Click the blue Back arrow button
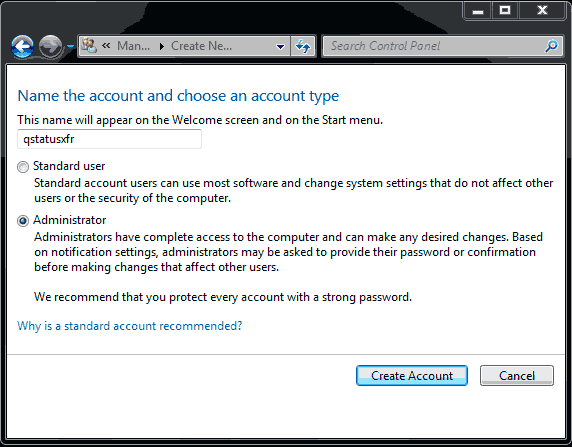Screen dimensions: 572x447 23,46
